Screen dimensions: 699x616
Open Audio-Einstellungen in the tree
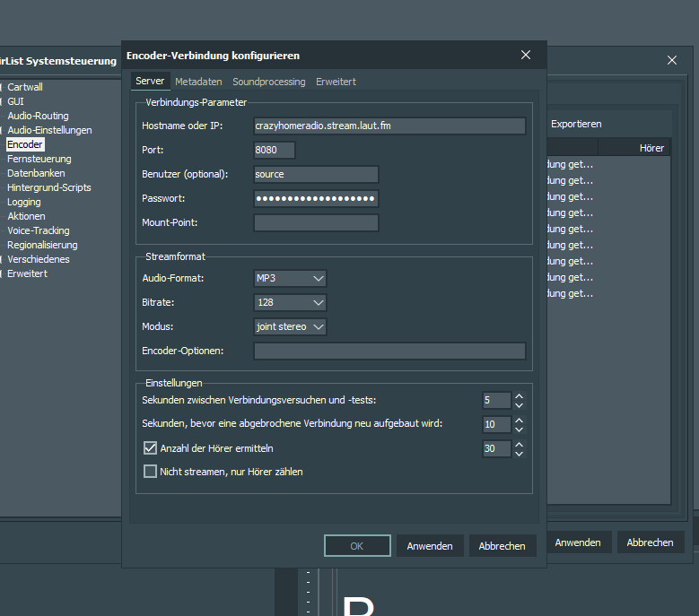click(x=49, y=130)
